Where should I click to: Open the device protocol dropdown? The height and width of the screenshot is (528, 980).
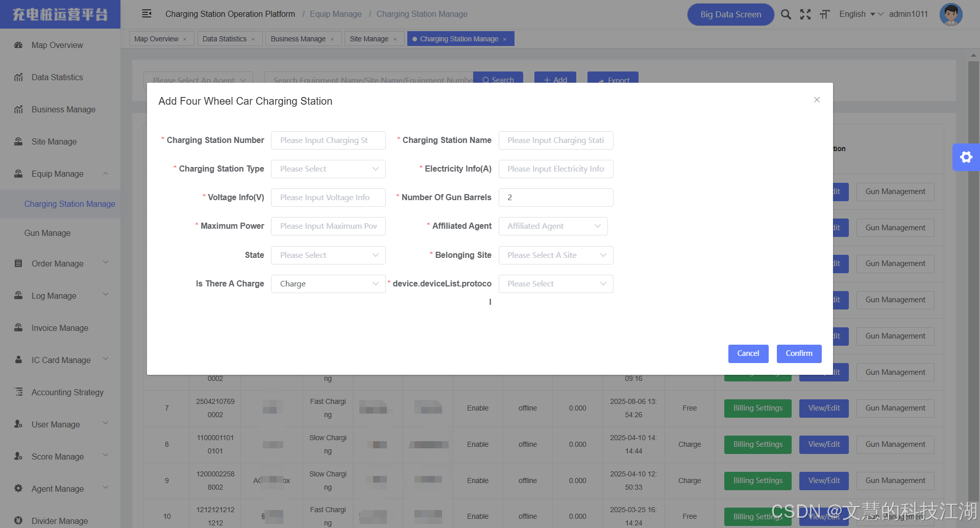point(556,284)
